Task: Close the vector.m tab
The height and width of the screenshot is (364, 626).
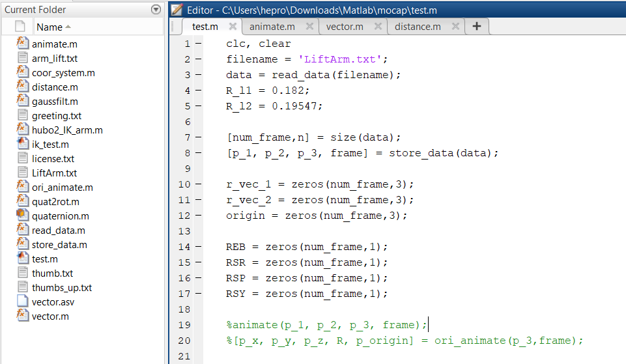Action: [378, 26]
